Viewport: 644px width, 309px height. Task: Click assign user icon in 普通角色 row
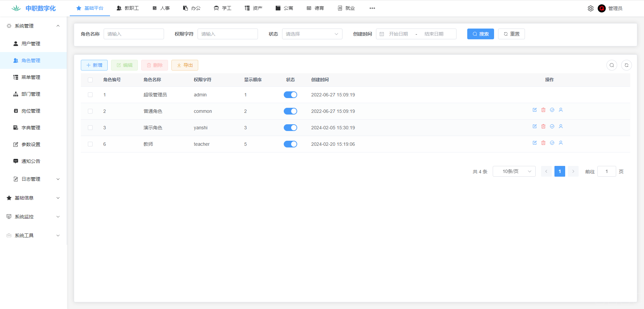[x=561, y=110]
